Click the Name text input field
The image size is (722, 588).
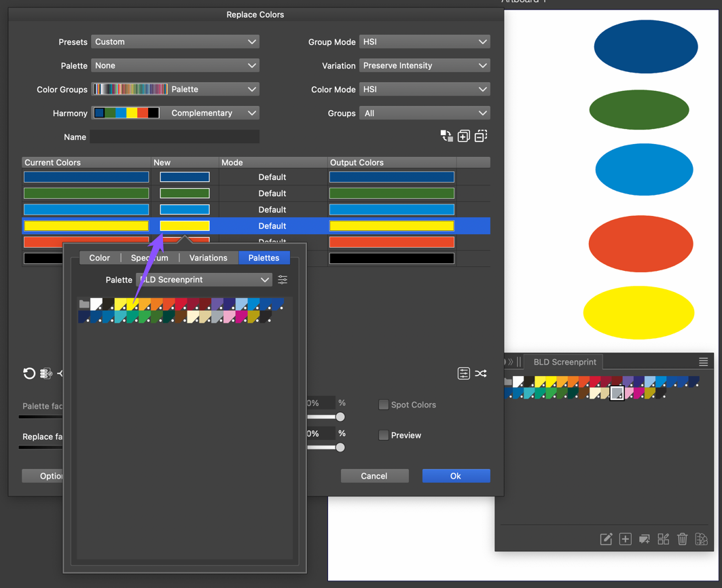click(175, 137)
